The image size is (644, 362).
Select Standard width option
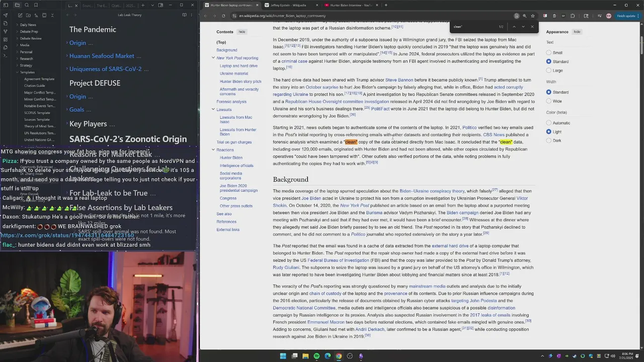[549, 92]
